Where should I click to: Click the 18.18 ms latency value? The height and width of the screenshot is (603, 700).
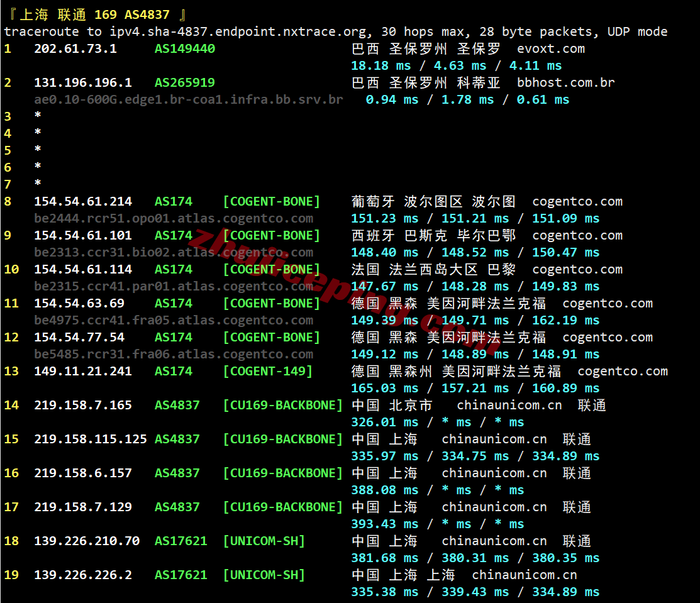click(x=381, y=65)
